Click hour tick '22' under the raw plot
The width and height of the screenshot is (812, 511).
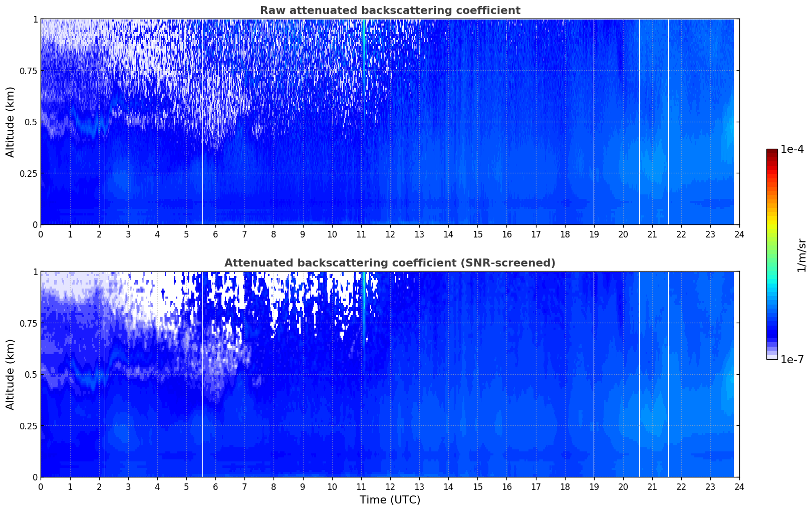point(681,234)
